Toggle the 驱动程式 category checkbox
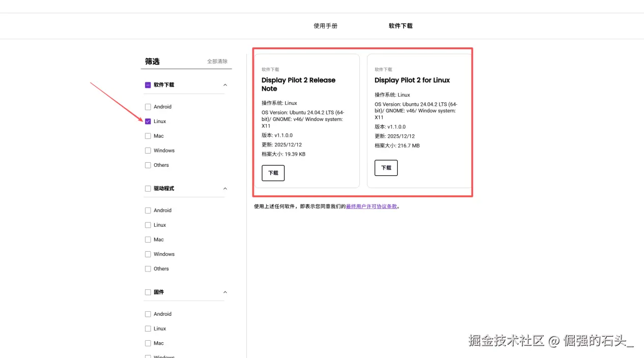Image resolution: width=644 pixels, height=358 pixels. [x=148, y=189]
